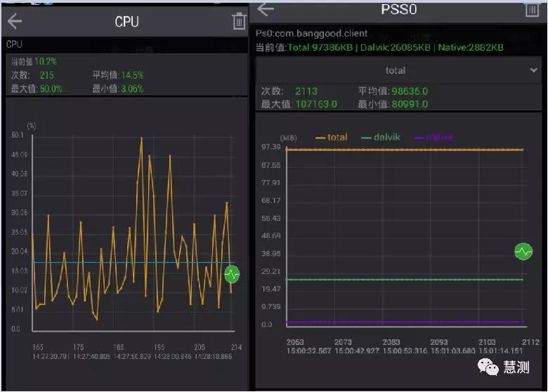Expand the dropdown chevron beside total
The image size is (548, 392).
click(533, 70)
